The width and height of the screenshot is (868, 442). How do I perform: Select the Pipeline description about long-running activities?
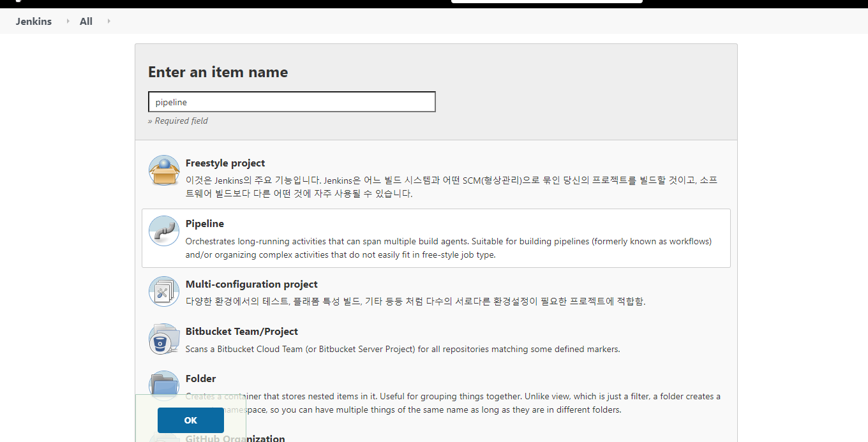[x=449, y=248]
